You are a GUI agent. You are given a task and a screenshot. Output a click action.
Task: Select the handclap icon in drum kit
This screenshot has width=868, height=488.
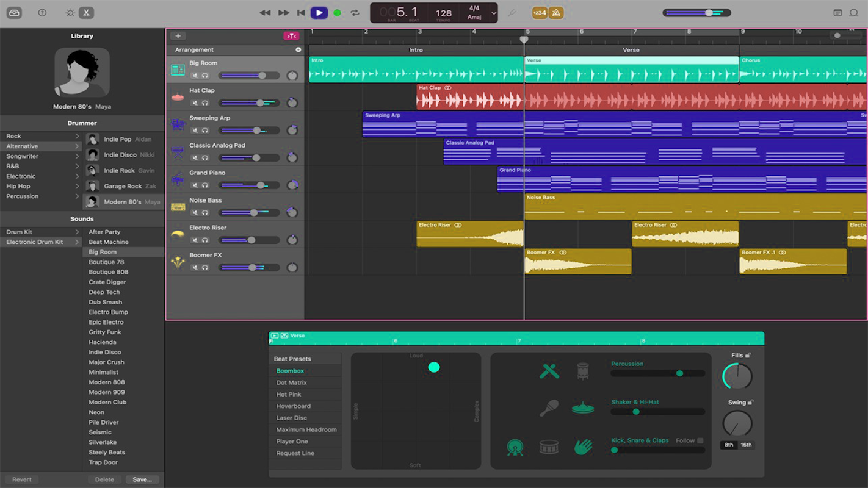click(583, 447)
